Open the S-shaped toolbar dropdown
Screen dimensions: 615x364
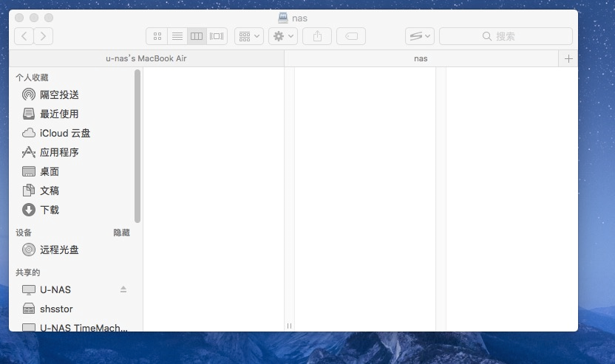coord(420,36)
